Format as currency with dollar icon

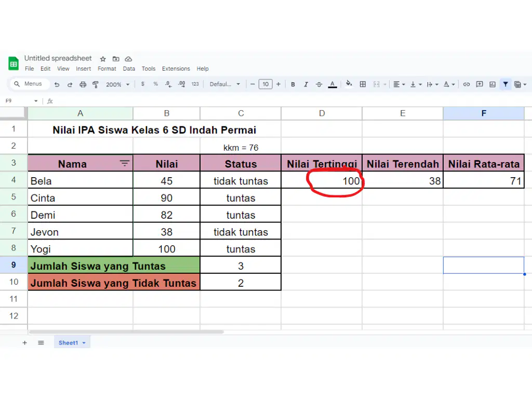(143, 84)
